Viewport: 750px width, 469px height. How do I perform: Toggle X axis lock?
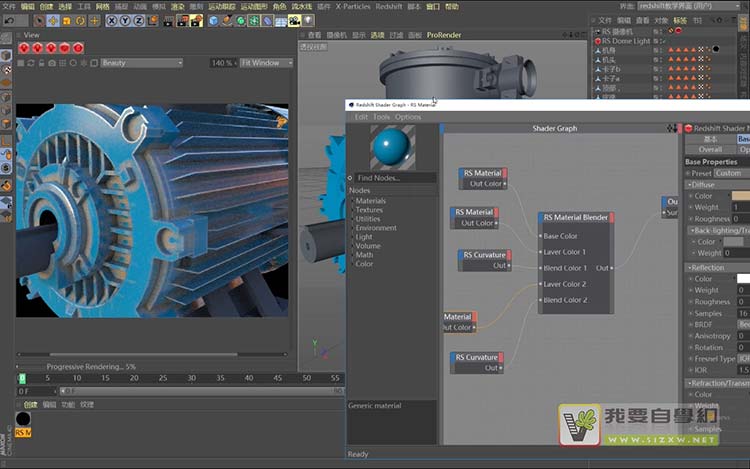[111, 21]
